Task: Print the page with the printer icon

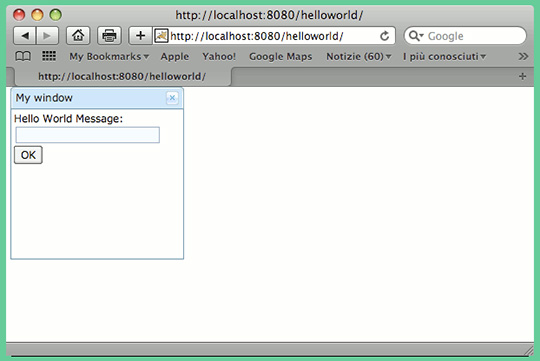Action: tap(109, 35)
